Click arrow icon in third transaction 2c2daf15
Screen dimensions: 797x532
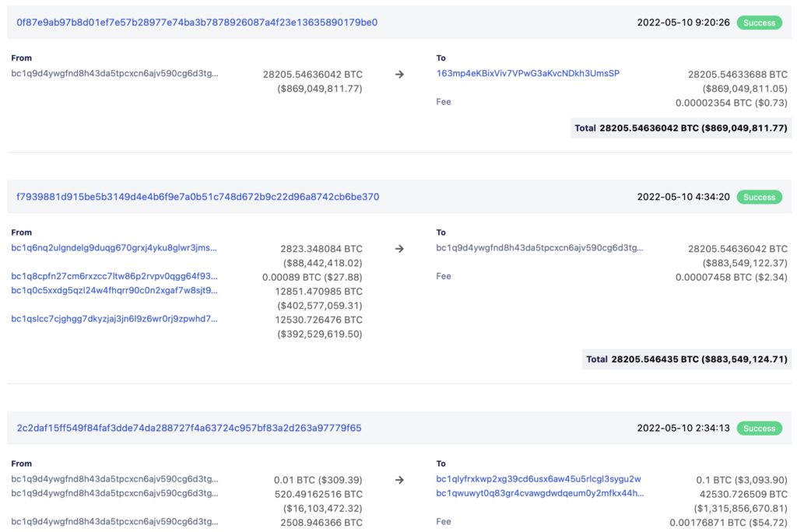point(399,480)
